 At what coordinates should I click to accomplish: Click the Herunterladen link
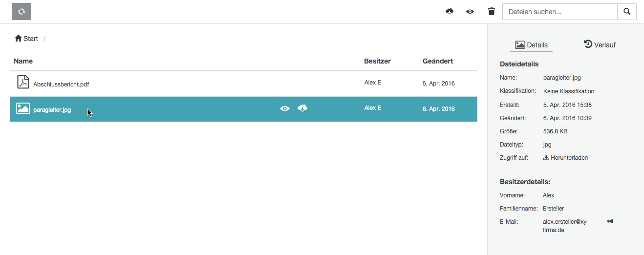click(x=565, y=158)
